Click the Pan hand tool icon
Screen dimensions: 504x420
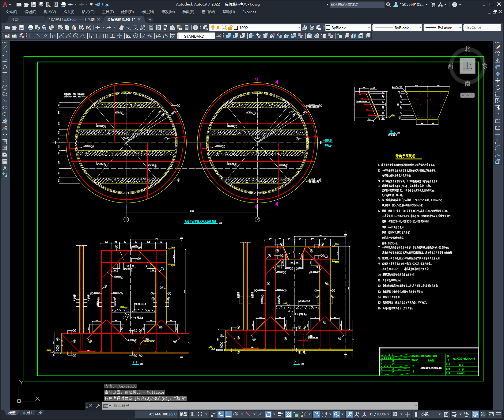pos(121,28)
